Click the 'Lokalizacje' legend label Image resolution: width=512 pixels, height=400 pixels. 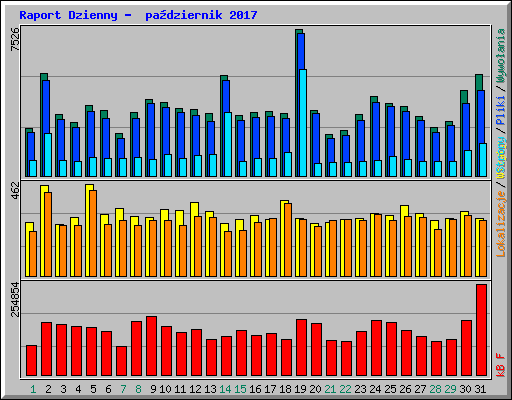(x=501, y=224)
